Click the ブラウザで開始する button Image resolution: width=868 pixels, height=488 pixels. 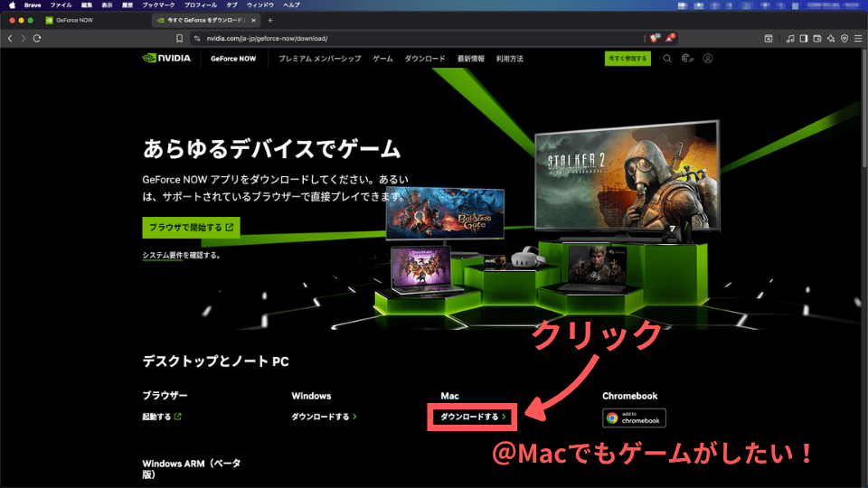tap(191, 227)
